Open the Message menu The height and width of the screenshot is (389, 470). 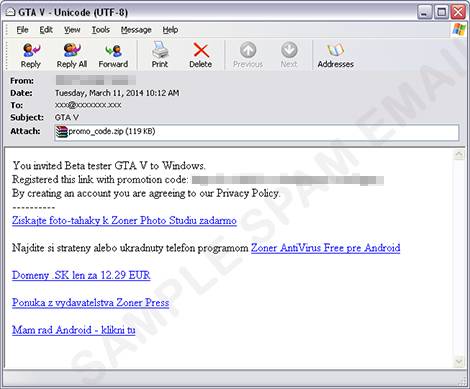coord(136,30)
